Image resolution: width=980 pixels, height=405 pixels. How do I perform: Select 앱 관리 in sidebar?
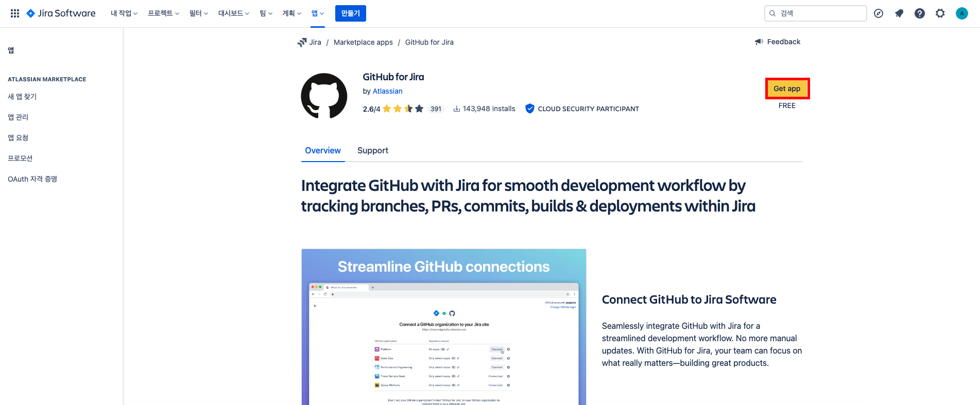tap(18, 117)
